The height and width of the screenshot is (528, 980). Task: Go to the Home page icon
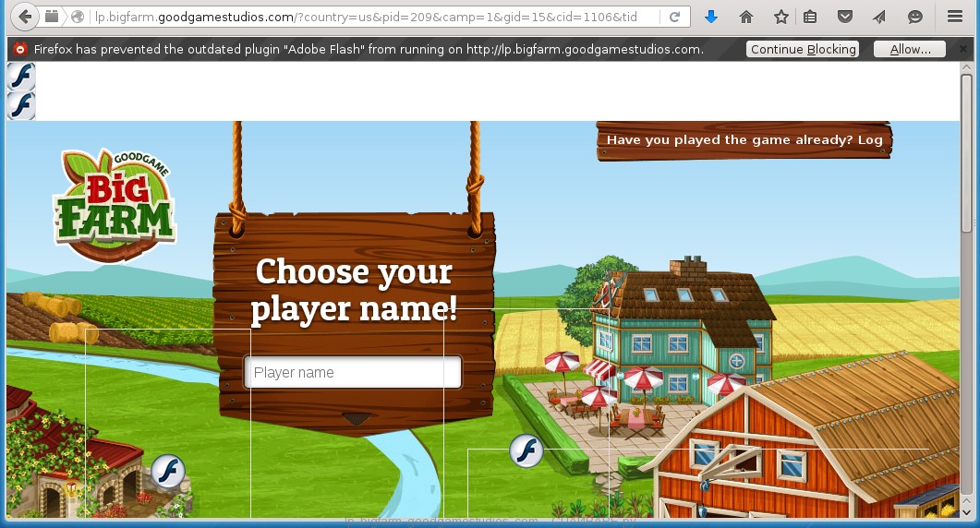(x=745, y=17)
